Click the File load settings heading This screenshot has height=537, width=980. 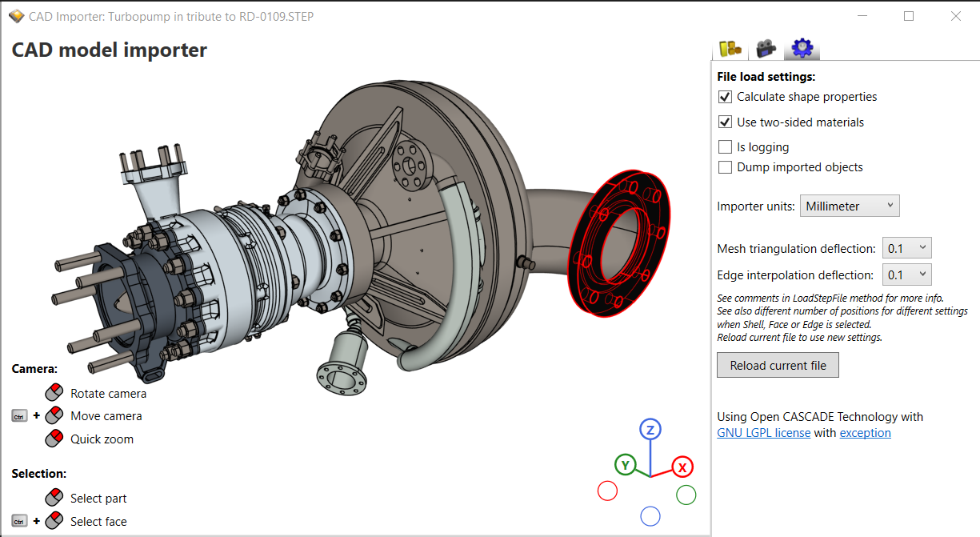point(766,78)
